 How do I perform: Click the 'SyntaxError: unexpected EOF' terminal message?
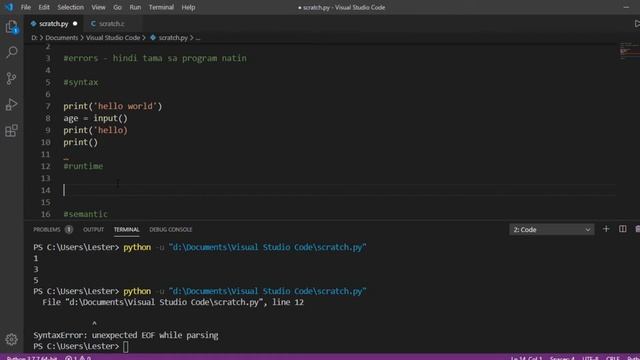coord(126,335)
